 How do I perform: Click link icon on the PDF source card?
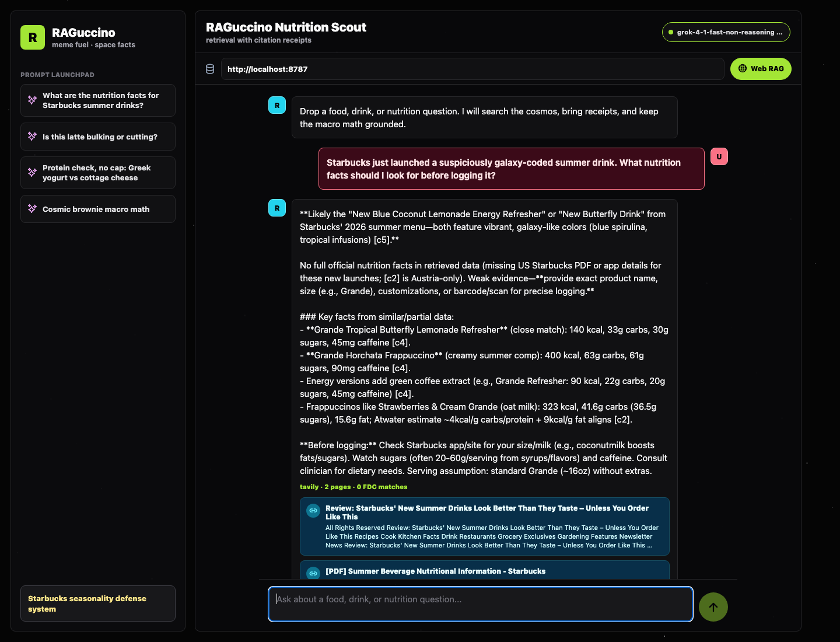click(x=313, y=573)
